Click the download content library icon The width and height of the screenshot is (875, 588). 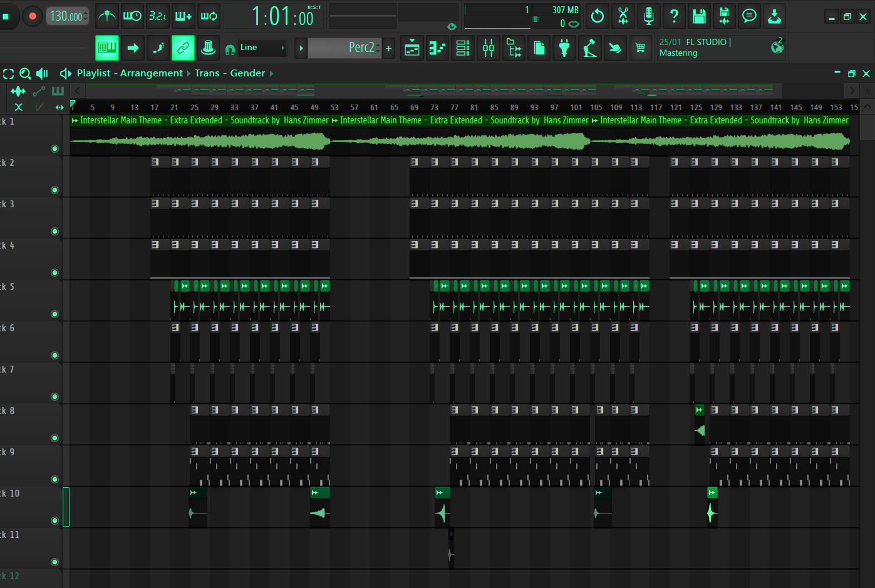774,16
